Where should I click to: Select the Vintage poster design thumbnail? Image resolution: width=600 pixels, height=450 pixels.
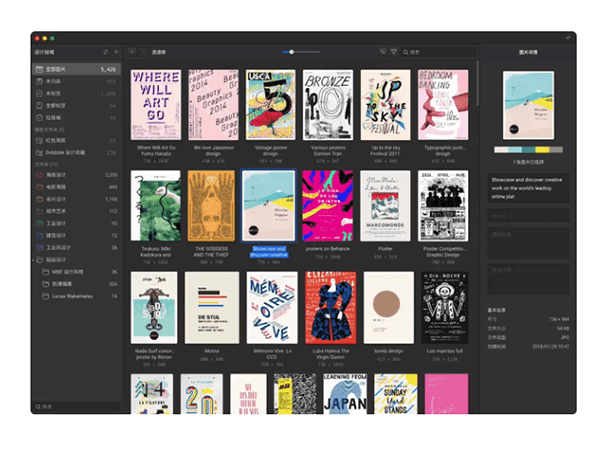(271, 104)
